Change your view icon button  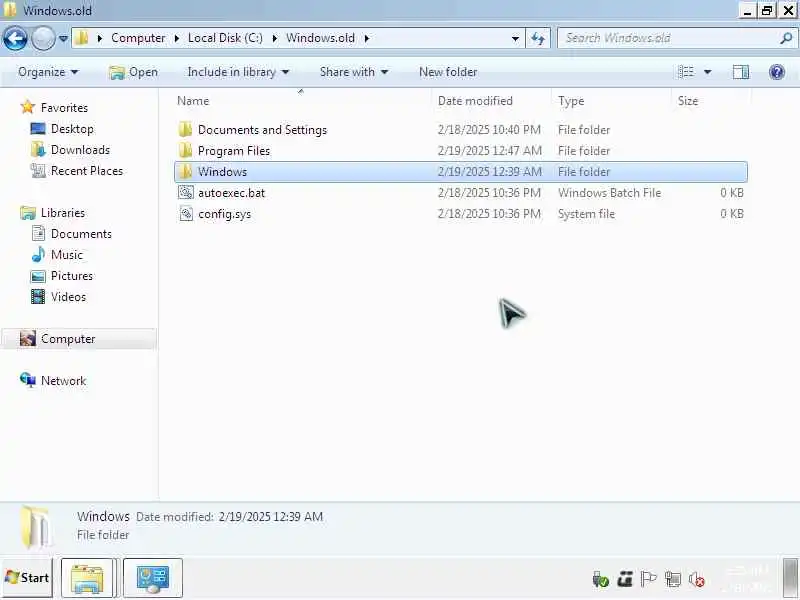[x=686, y=72]
